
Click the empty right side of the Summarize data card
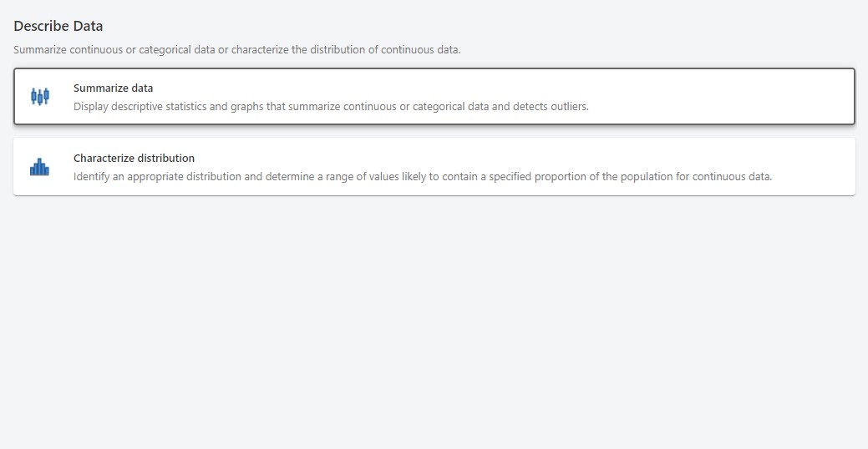[752, 97]
